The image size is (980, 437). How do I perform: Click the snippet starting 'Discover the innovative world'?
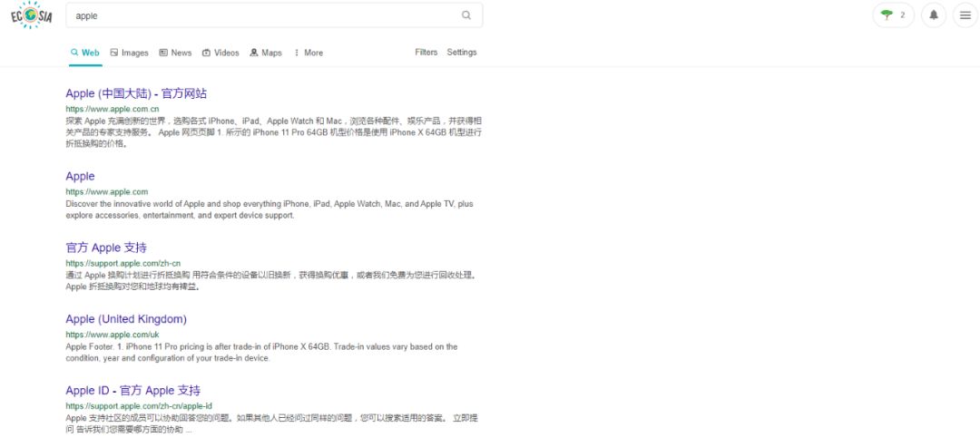point(269,209)
